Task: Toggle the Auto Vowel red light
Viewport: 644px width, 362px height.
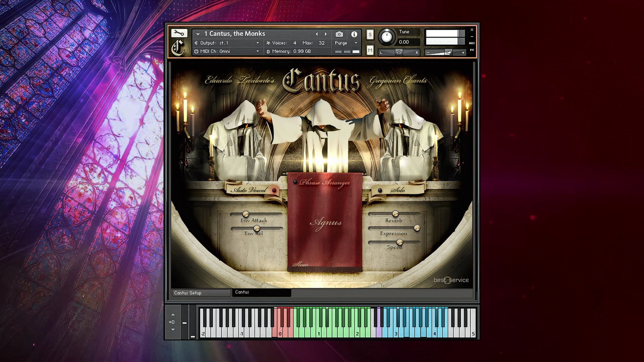Action: (x=274, y=190)
